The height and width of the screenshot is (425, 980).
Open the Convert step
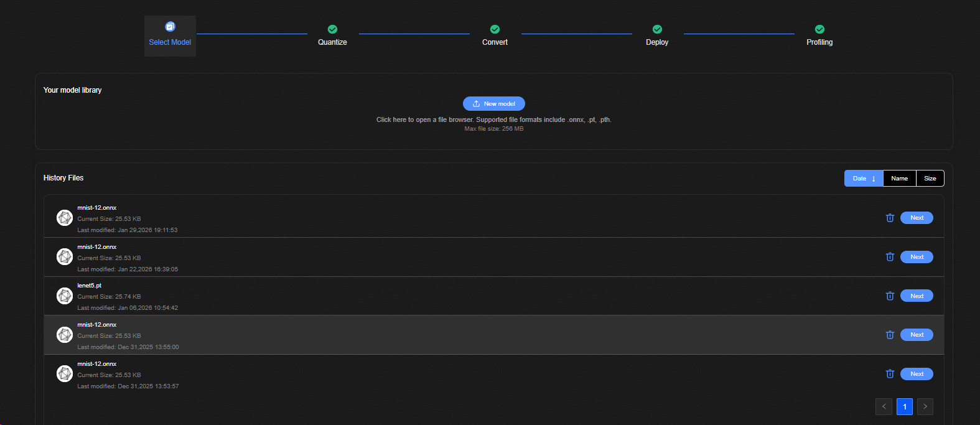pyautogui.click(x=495, y=35)
